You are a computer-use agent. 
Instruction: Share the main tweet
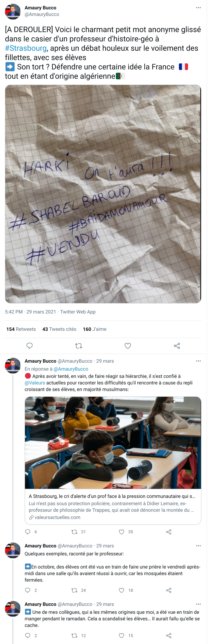[x=177, y=346]
